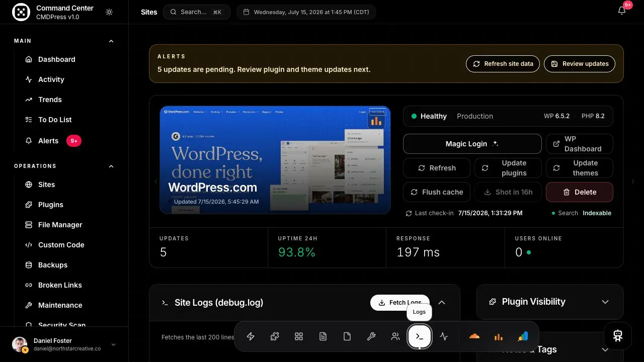The height and width of the screenshot is (362, 644).
Task: Click Refresh site data
Action: (503, 64)
